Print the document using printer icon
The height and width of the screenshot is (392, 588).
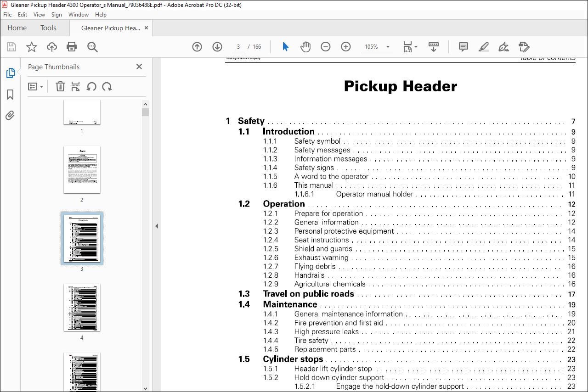tap(72, 47)
